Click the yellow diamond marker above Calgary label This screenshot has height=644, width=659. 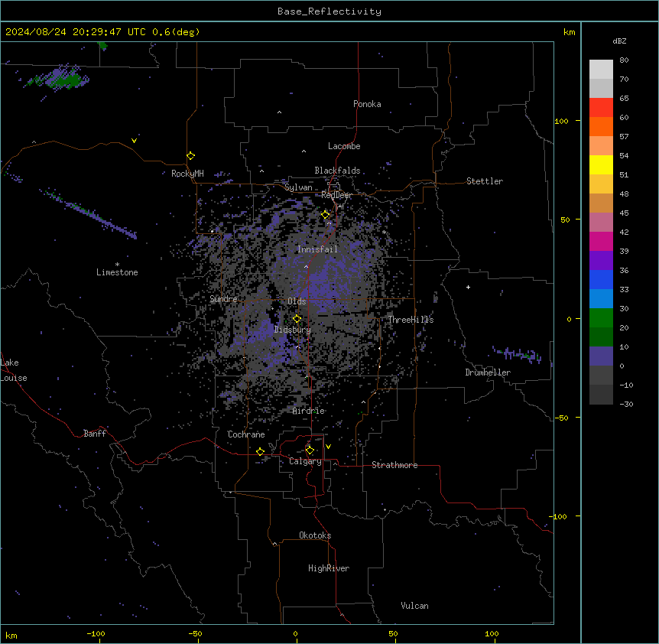(x=310, y=450)
